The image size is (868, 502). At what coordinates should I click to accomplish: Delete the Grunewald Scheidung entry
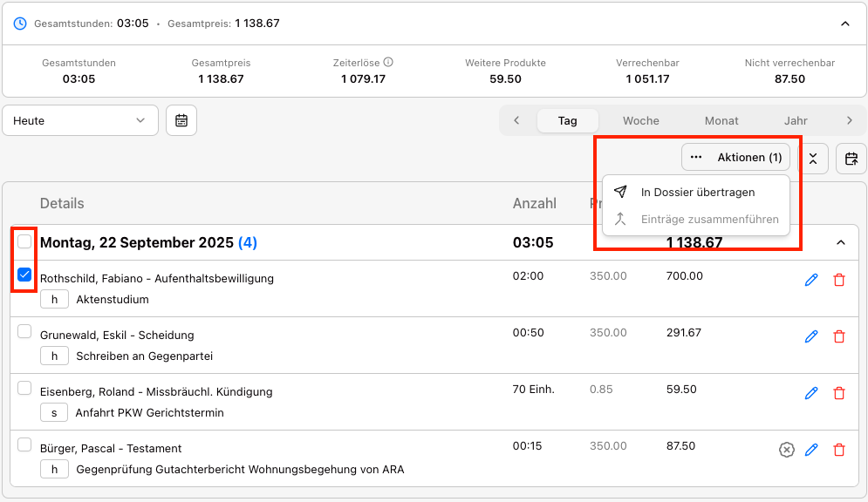point(839,336)
